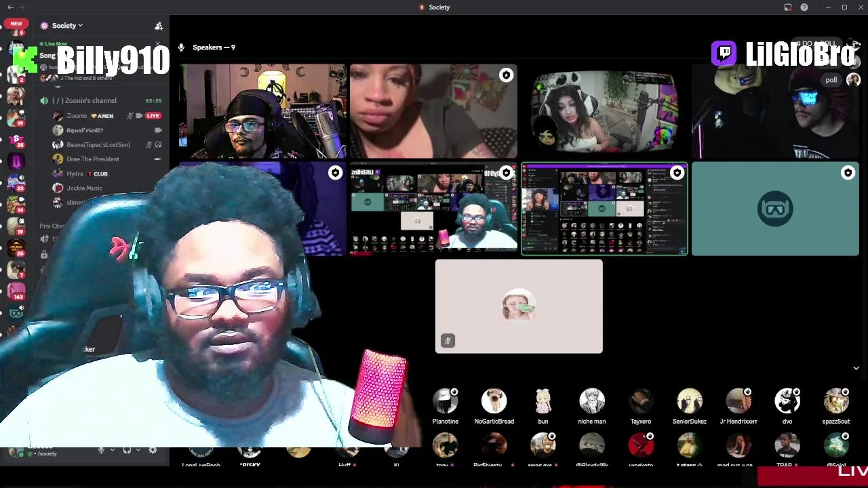This screenshot has width=868, height=488.
Task: Open the speaker tile with Puerto Rico flag hat
Action: 775,112
